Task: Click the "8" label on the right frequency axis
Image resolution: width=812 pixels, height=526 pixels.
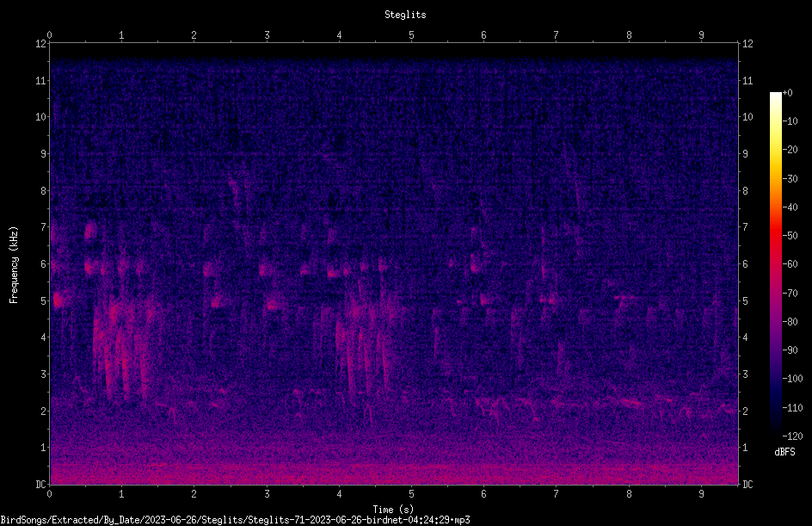Action: coord(745,191)
